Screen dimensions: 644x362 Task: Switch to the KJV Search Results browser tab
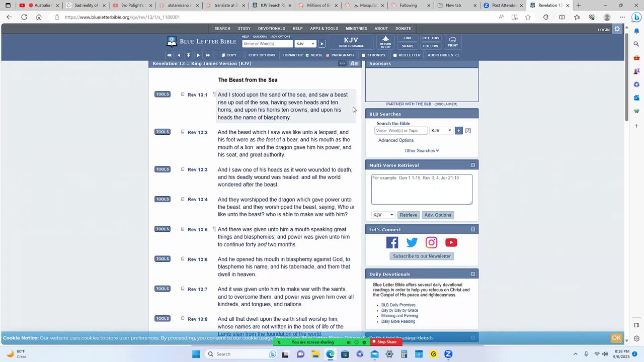tap(269, 6)
